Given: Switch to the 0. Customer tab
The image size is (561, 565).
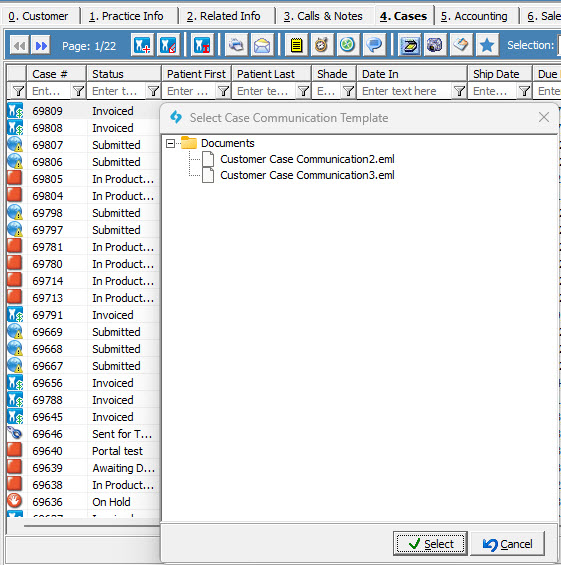Looking at the screenshot, I should [38, 16].
